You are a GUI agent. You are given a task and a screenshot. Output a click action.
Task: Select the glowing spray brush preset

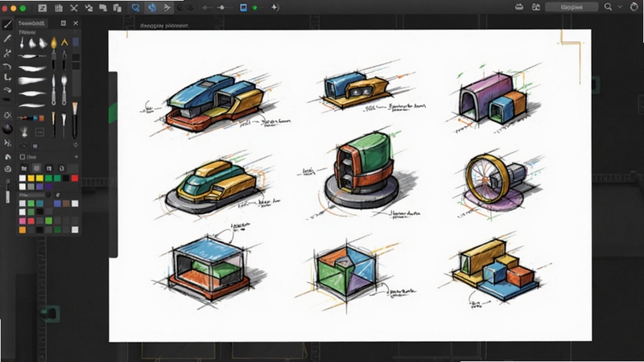coord(25,131)
